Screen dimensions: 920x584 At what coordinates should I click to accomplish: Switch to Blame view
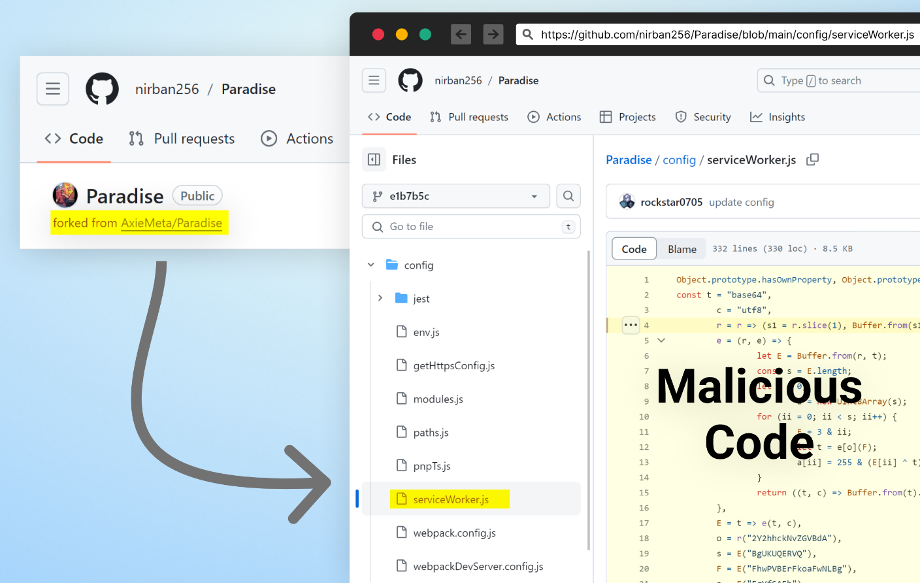[x=682, y=249]
